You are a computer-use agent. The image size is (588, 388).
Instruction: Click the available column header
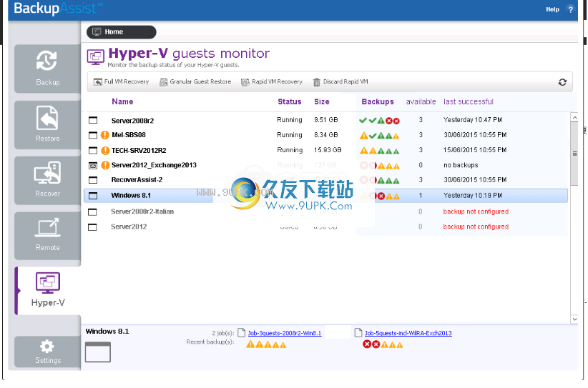pos(421,101)
